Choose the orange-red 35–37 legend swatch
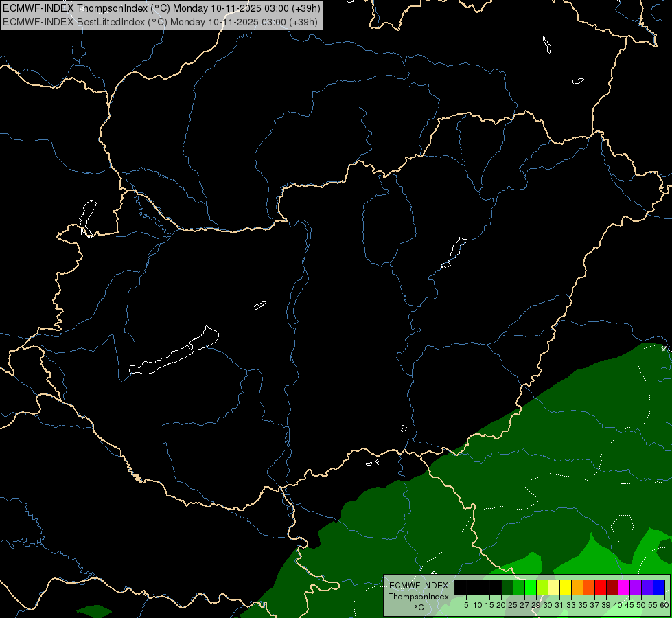This screenshot has height=618, width=672. pyautogui.click(x=589, y=587)
